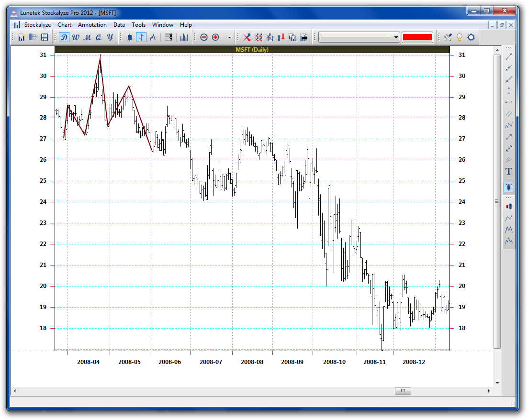Click the light bulb icon in toolbar

(460, 37)
